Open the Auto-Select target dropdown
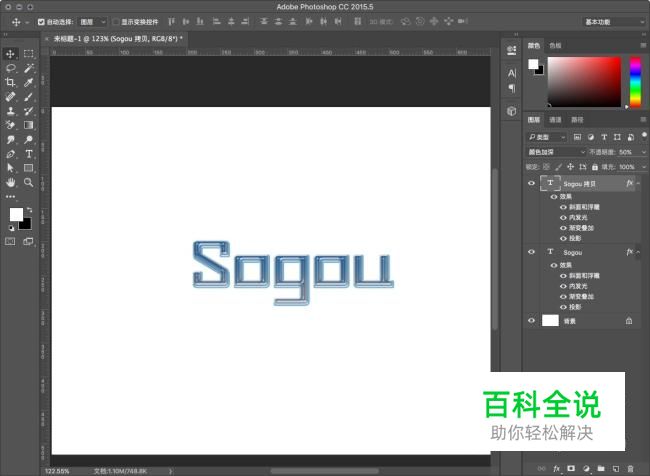Screen dimensions: 650x476 click(93, 22)
